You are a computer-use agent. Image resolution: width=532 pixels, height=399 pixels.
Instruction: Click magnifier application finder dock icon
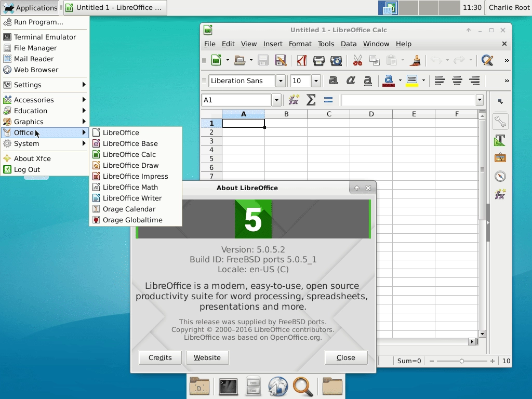pyautogui.click(x=303, y=387)
